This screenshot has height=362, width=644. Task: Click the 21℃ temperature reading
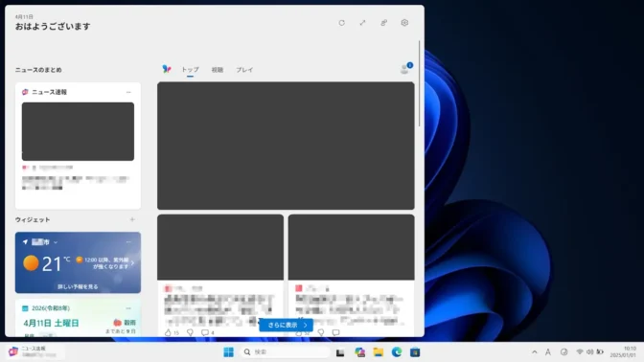coord(56,264)
